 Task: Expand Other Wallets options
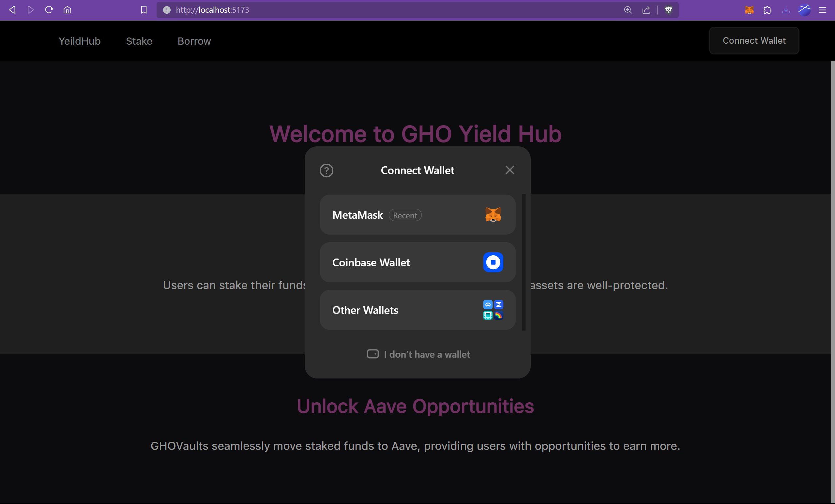pos(417,310)
